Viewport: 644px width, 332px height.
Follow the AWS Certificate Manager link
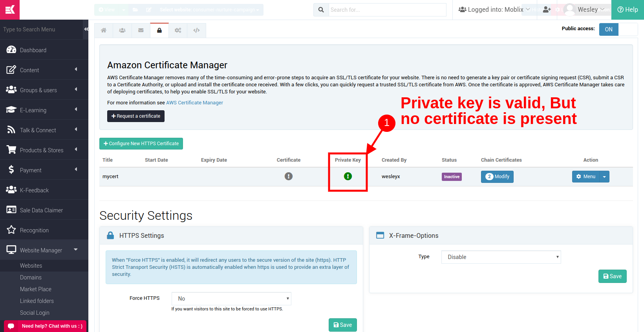click(x=194, y=103)
